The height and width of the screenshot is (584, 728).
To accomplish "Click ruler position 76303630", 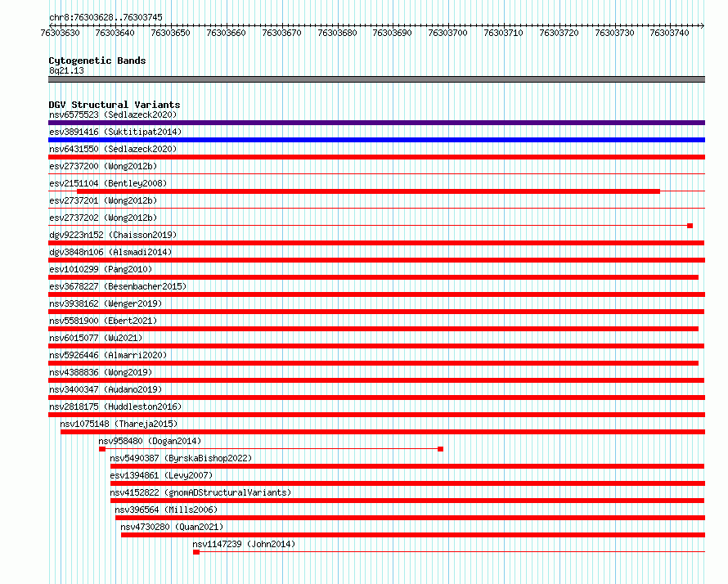I will pos(61,33).
